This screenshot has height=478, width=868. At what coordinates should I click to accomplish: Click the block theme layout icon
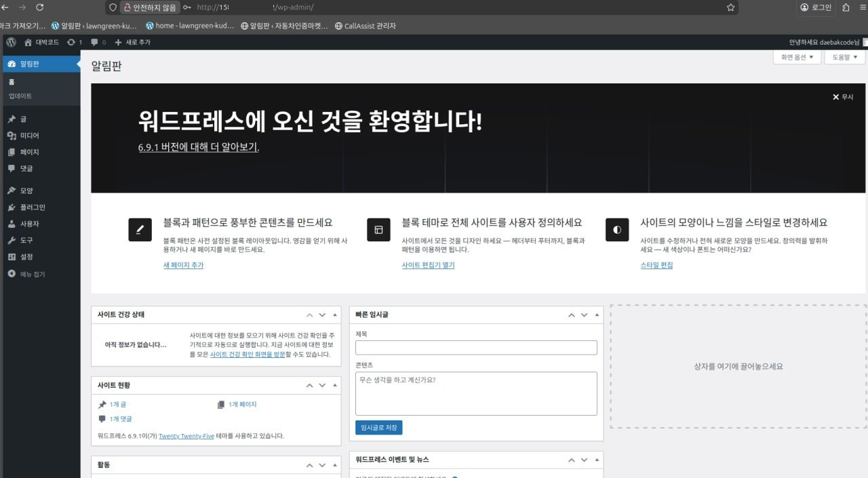coord(378,230)
